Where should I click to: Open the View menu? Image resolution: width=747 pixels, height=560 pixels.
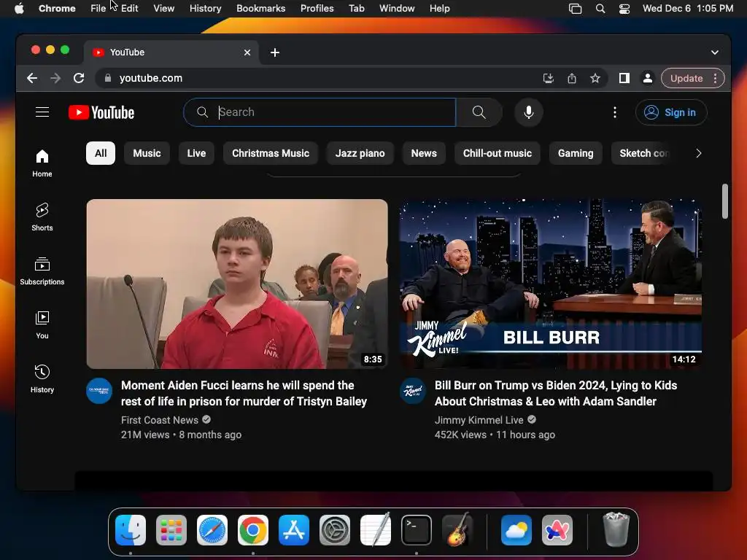(164, 9)
